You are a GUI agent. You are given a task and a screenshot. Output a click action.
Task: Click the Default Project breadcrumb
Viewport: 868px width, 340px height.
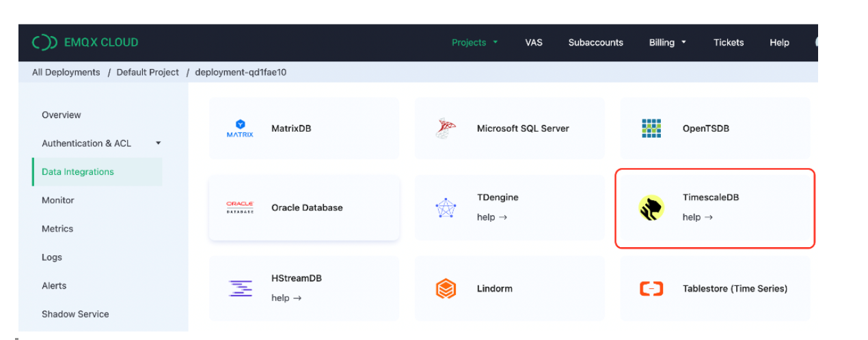point(148,72)
